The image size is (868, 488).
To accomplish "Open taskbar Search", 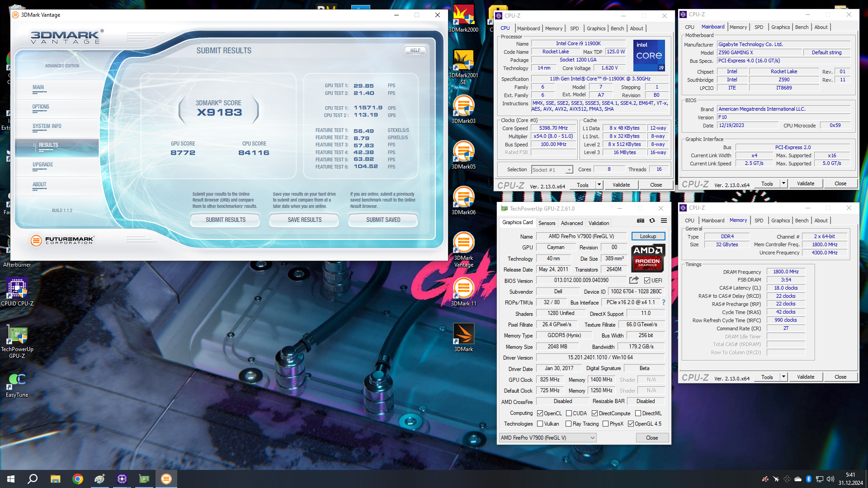I will click(x=33, y=479).
